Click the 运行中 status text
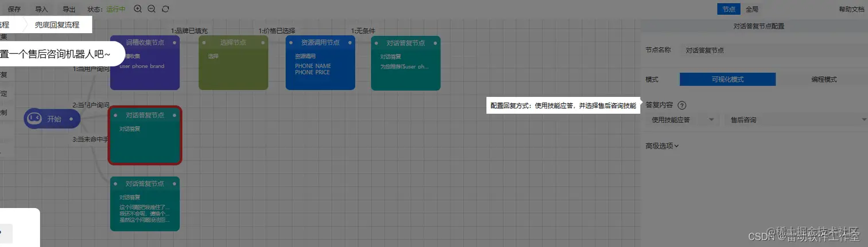Screen dimensions: 868x247 (115, 9)
